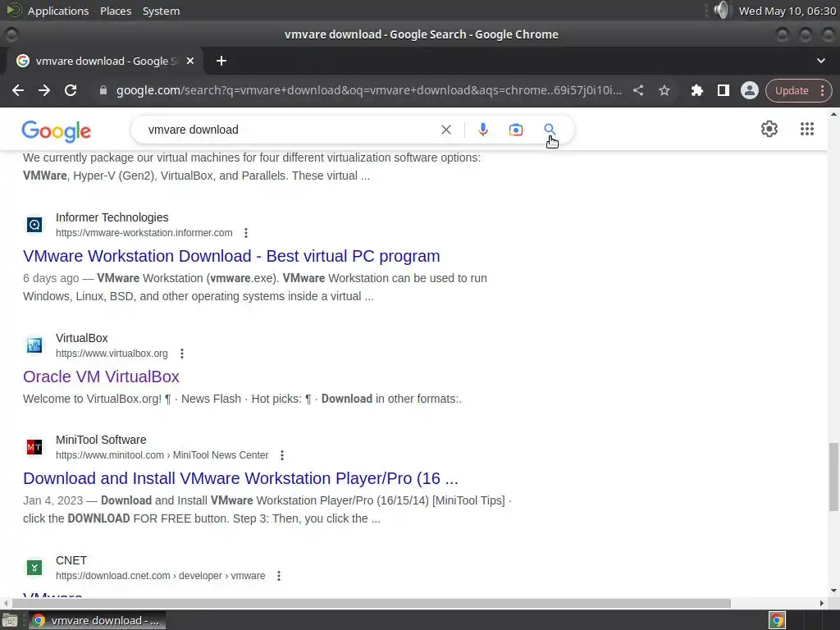Click the MiniTool Software site name

click(101, 440)
